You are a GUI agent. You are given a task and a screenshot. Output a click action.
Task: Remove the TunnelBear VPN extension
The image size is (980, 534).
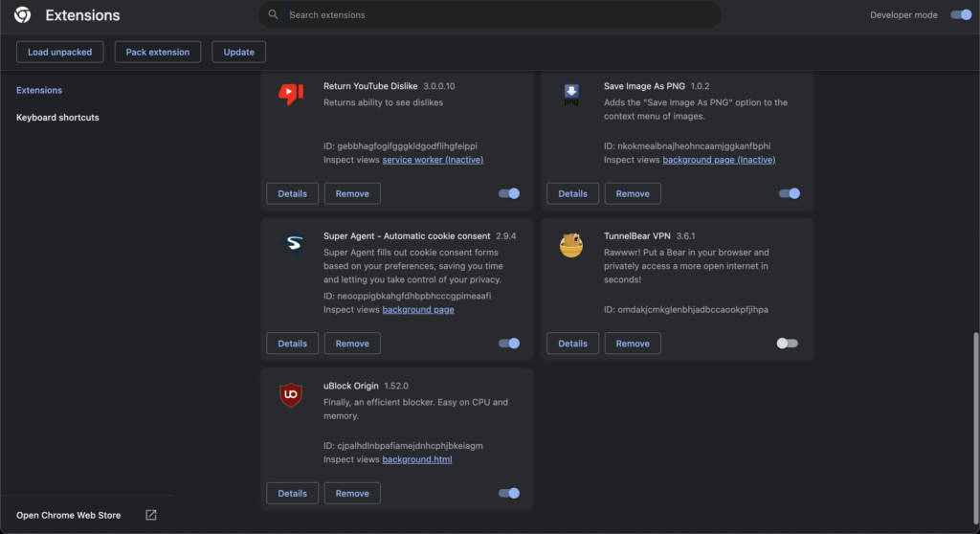(x=633, y=344)
